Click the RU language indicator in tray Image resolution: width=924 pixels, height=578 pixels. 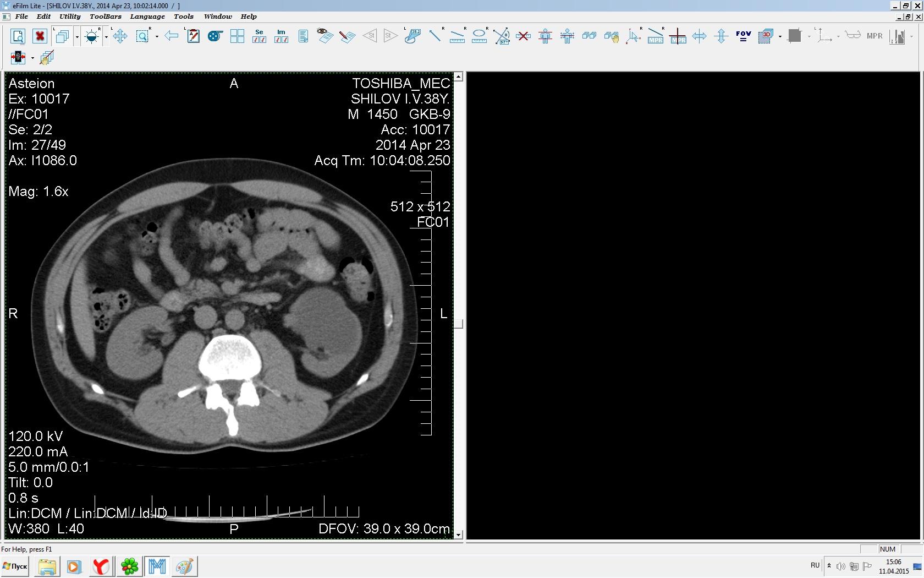[x=815, y=565]
